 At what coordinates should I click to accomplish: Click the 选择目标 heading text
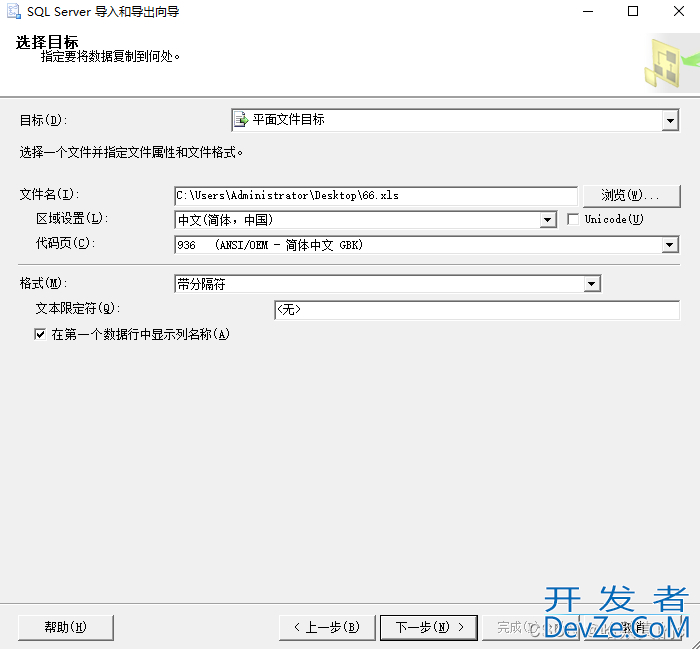pos(47,42)
